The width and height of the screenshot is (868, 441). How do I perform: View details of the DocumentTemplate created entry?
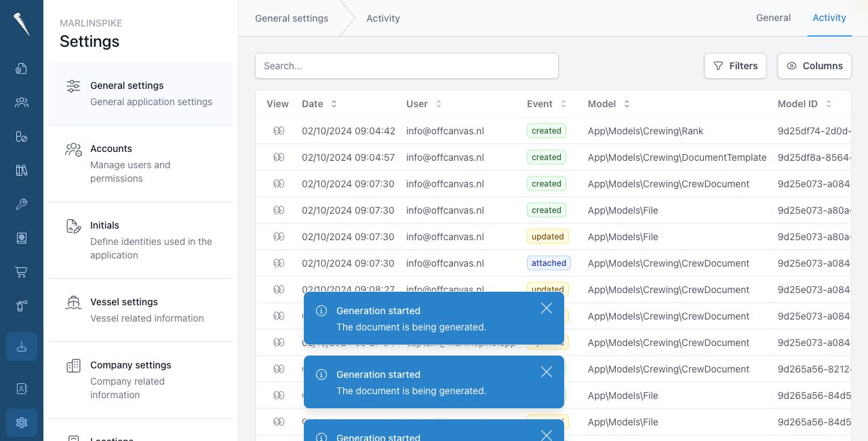pos(279,157)
